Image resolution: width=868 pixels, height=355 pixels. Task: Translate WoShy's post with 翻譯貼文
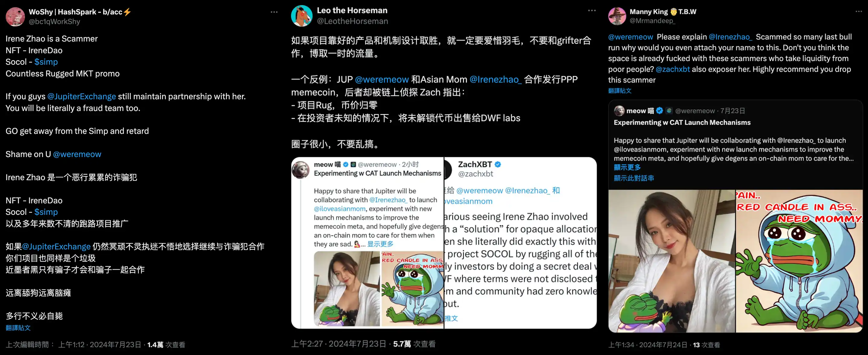18,328
